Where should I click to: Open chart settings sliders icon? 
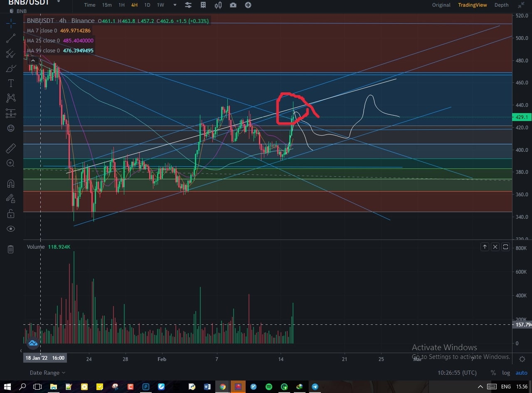(x=188, y=5)
